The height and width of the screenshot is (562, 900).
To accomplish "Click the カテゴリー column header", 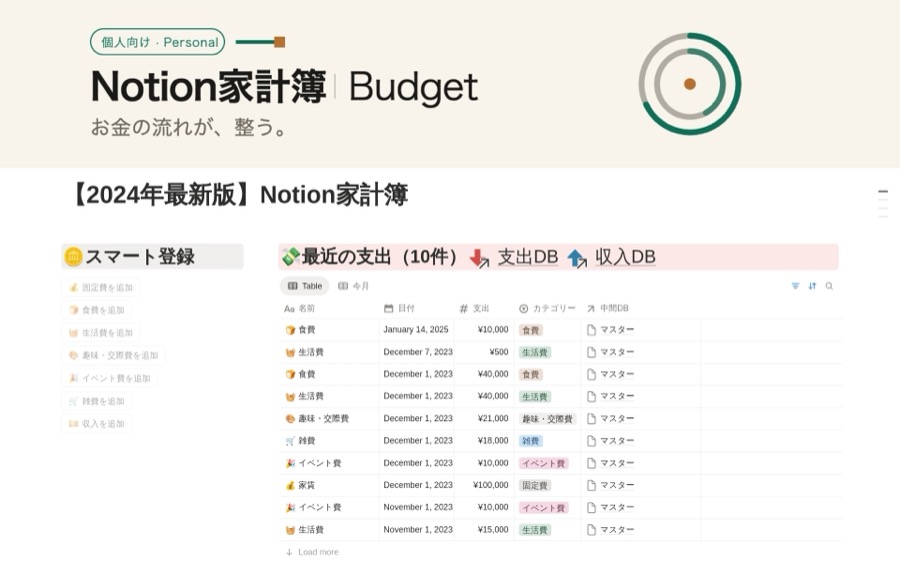I will [x=547, y=308].
